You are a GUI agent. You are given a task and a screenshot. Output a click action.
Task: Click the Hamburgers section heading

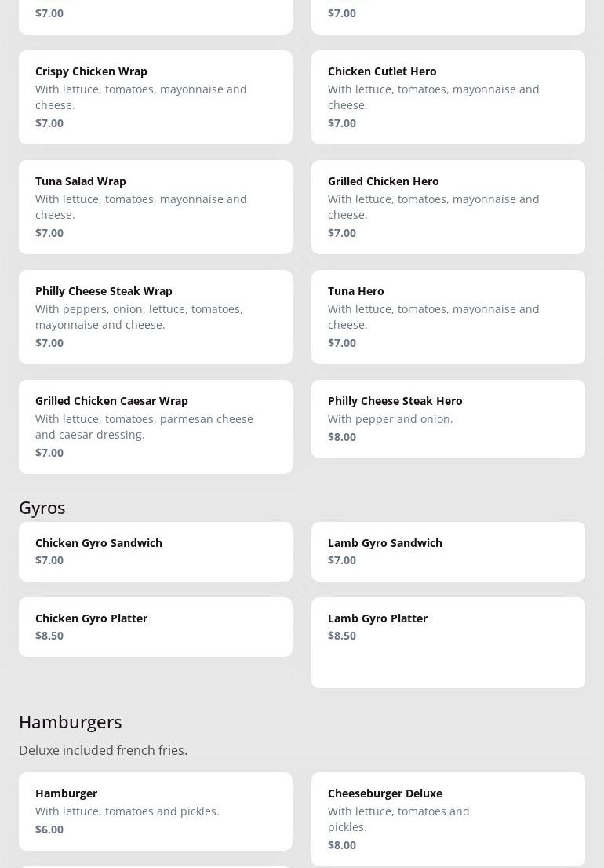(71, 722)
